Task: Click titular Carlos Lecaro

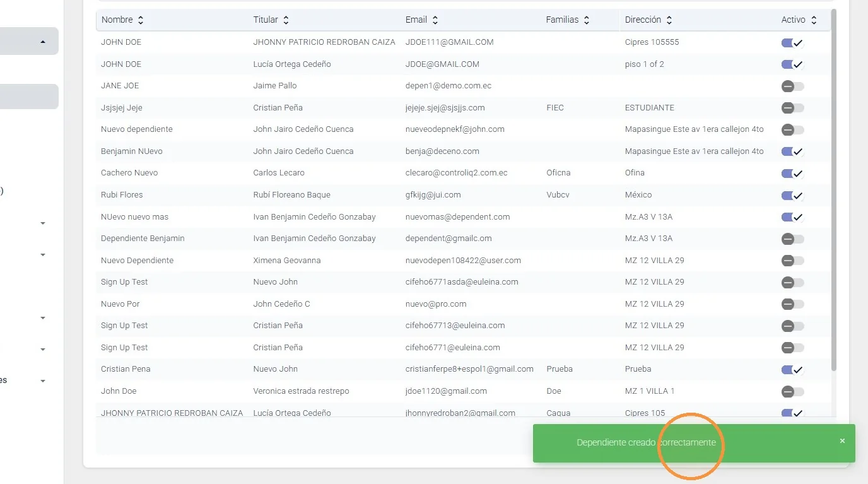Action: (x=279, y=172)
